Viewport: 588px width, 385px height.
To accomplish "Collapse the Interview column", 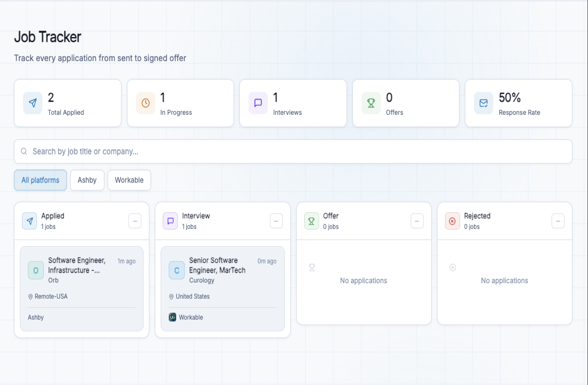I will [276, 221].
